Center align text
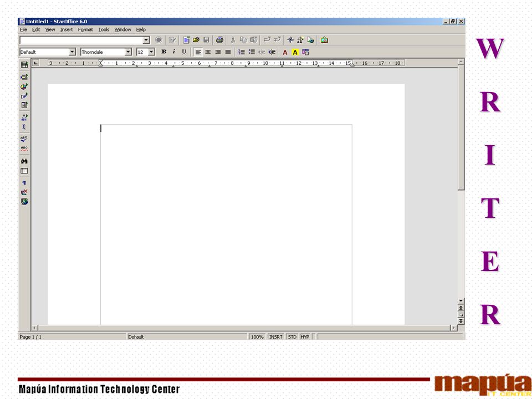This screenshot has width=532, height=399. click(x=208, y=52)
